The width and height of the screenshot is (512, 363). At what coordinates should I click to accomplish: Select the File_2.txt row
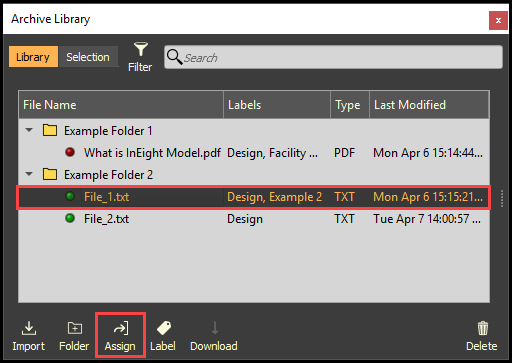point(254,219)
